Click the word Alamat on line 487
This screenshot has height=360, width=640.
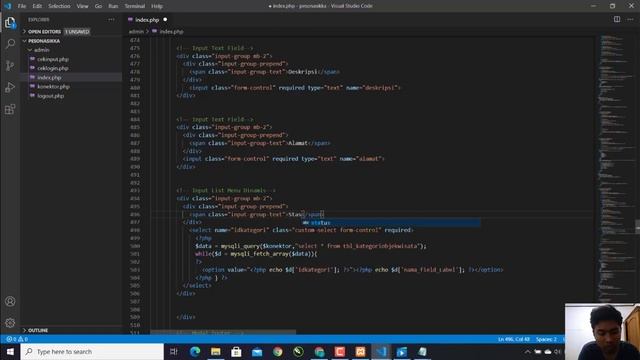tap(298, 143)
